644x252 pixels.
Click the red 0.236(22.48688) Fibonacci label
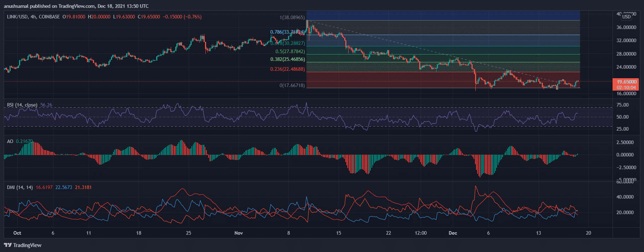coord(287,69)
